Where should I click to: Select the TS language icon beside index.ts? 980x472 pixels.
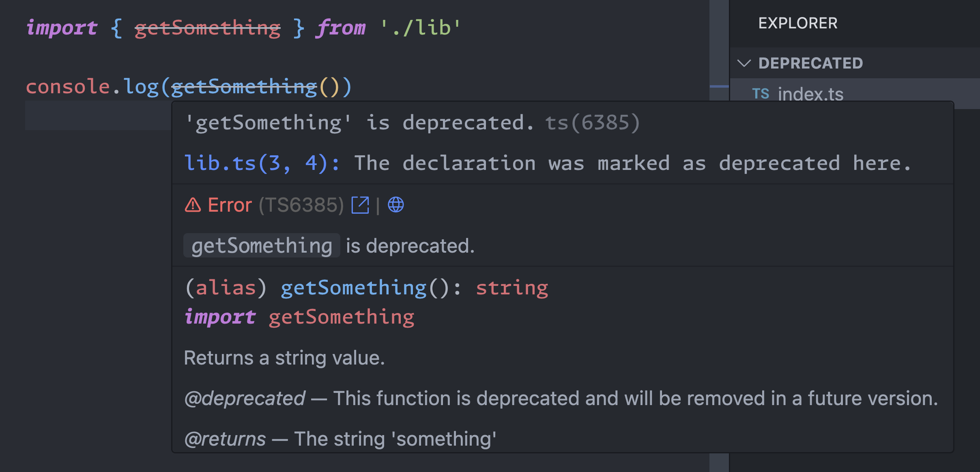point(761,94)
